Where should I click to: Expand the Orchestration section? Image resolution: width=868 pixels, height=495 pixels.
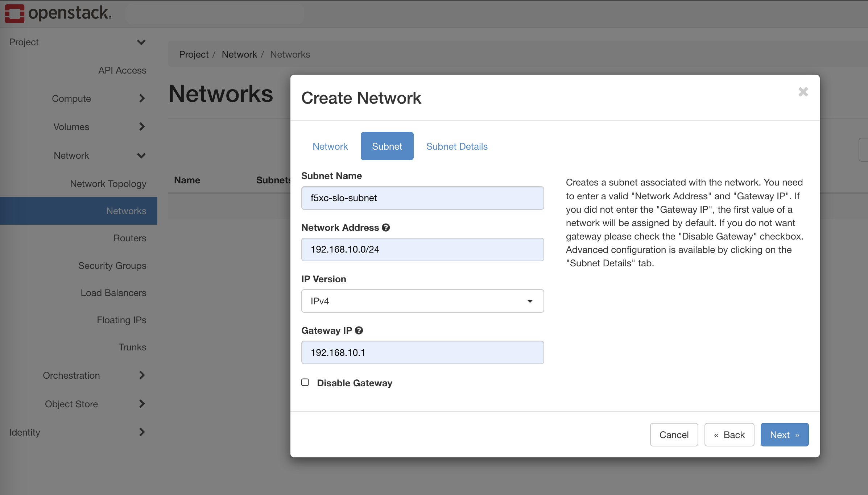[x=71, y=375]
